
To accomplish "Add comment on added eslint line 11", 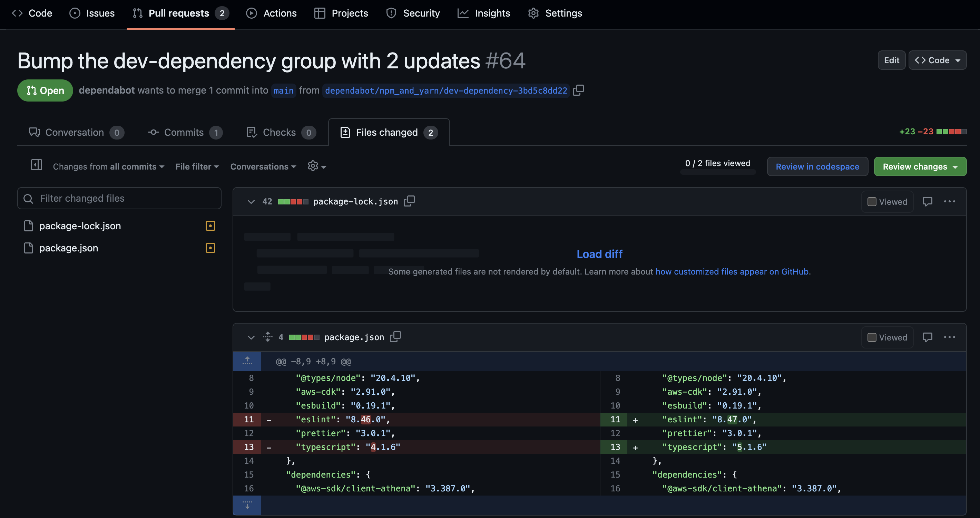I will [x=635, y=420].
